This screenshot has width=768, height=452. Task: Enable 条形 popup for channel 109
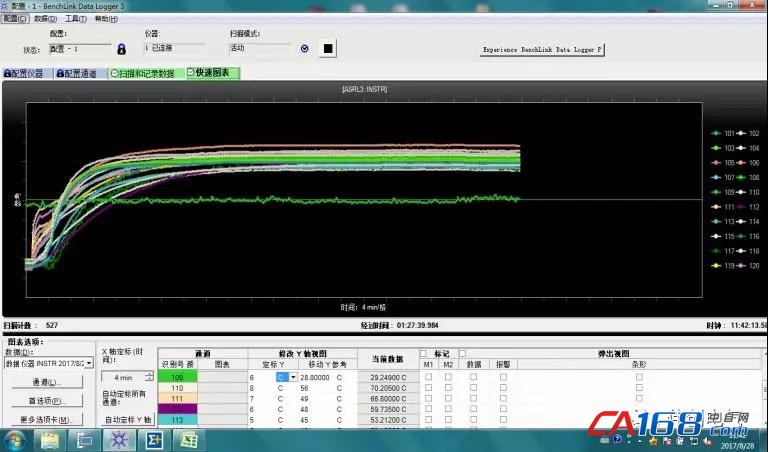pos(639,377)
